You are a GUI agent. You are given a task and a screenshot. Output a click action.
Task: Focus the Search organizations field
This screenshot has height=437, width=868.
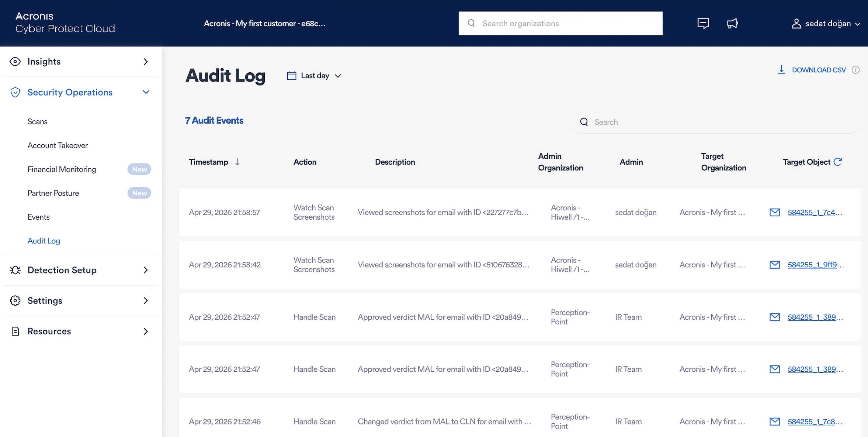click(560, 23)
